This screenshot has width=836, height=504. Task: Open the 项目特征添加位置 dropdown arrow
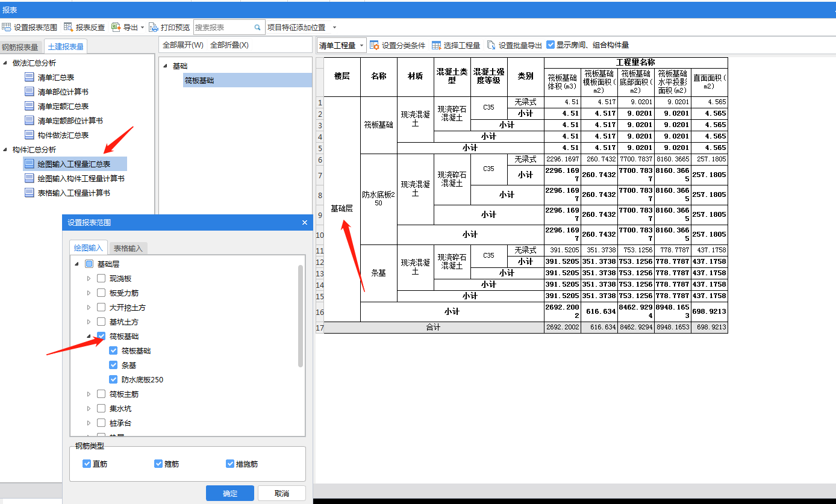tap(334, 28)
